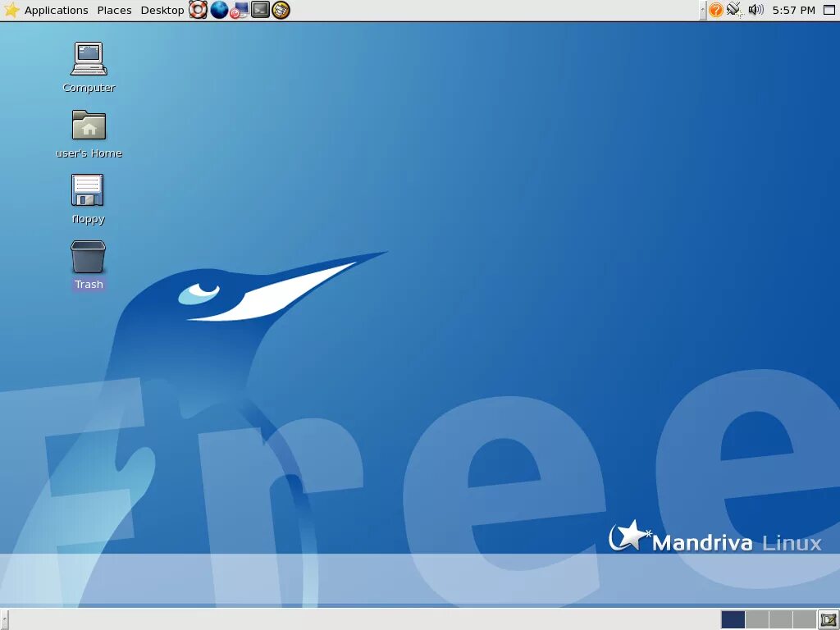Switch to the first workspace
This screenshot has width=840, height=630.
(733, 620)
